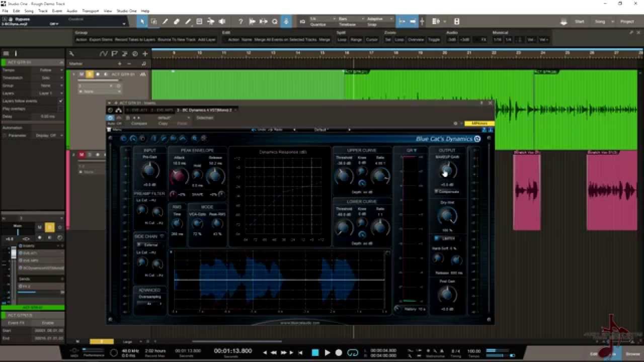
Task: Click Record in the transport bar
Action: pos(339,353)
